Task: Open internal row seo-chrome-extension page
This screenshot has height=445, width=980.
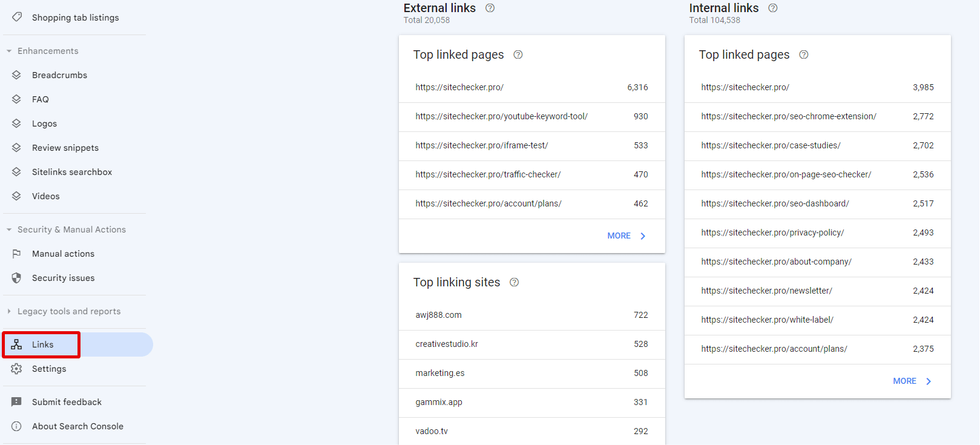Action: tap(818, 116)
